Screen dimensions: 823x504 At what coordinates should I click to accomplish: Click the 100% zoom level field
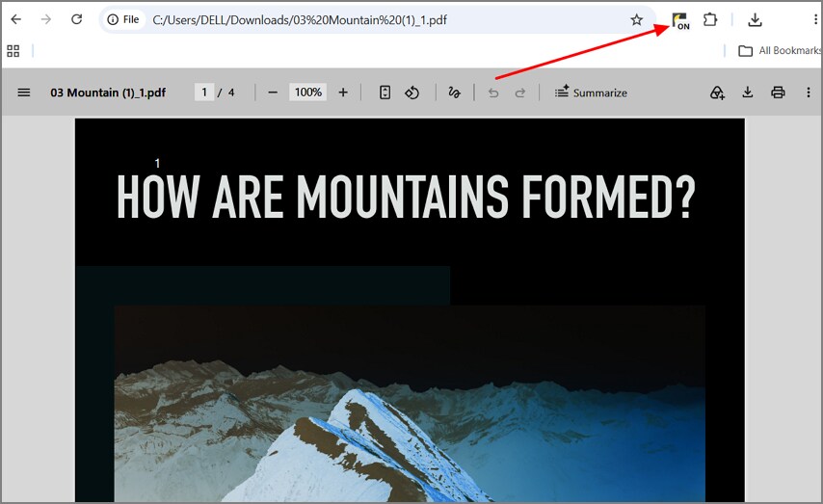point(307,93)
